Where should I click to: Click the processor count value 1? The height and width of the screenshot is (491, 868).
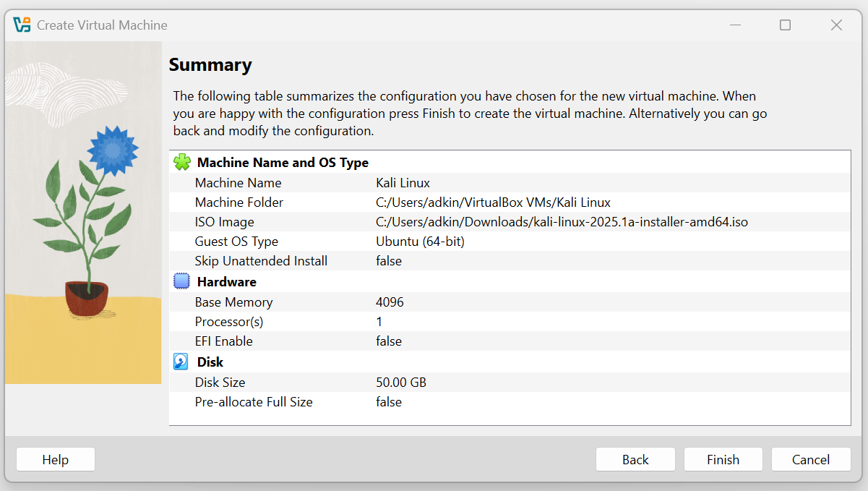pos(379,322)
